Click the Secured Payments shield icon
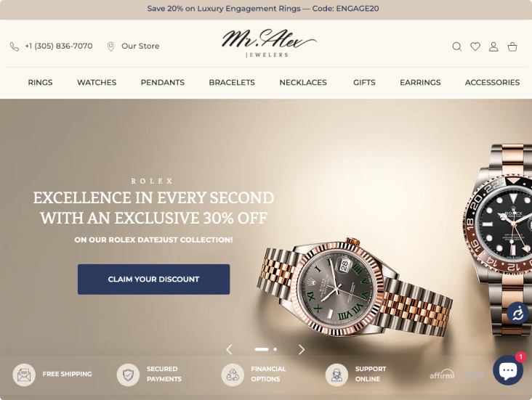 128,375
